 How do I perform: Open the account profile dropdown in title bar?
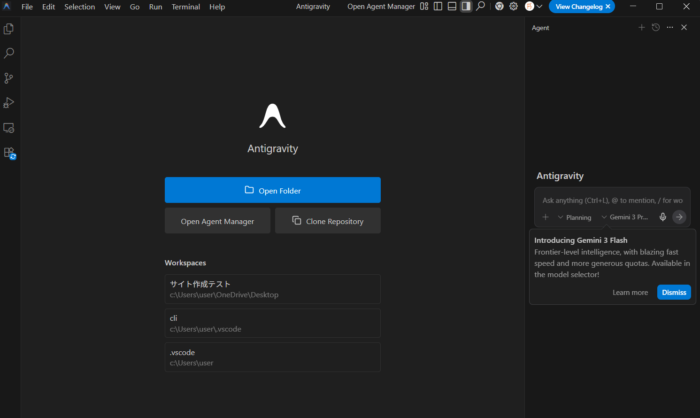[534, 6]
